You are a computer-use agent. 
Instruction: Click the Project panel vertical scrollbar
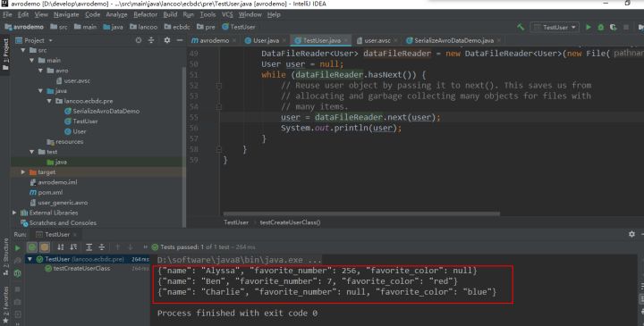pyautogui.click(x=184, y=146)
